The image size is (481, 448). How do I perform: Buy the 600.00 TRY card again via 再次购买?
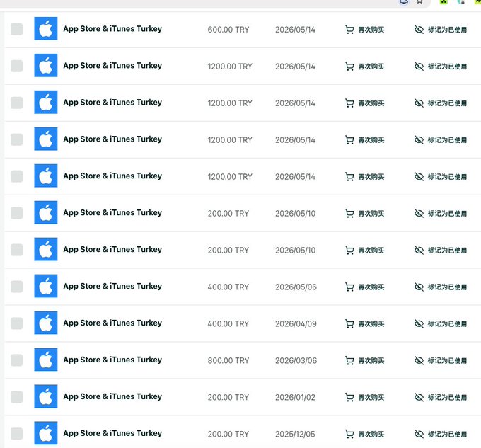pos(365,30)
